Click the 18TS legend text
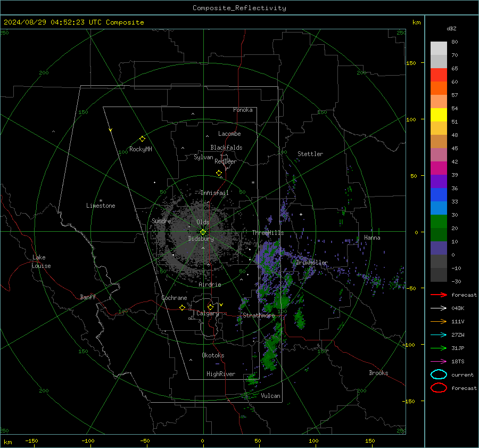Screen dimensions: 479x448 pos(458,362)
